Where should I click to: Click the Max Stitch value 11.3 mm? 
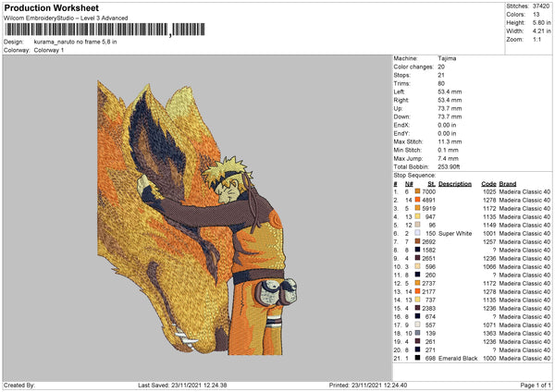click(450, 141)
